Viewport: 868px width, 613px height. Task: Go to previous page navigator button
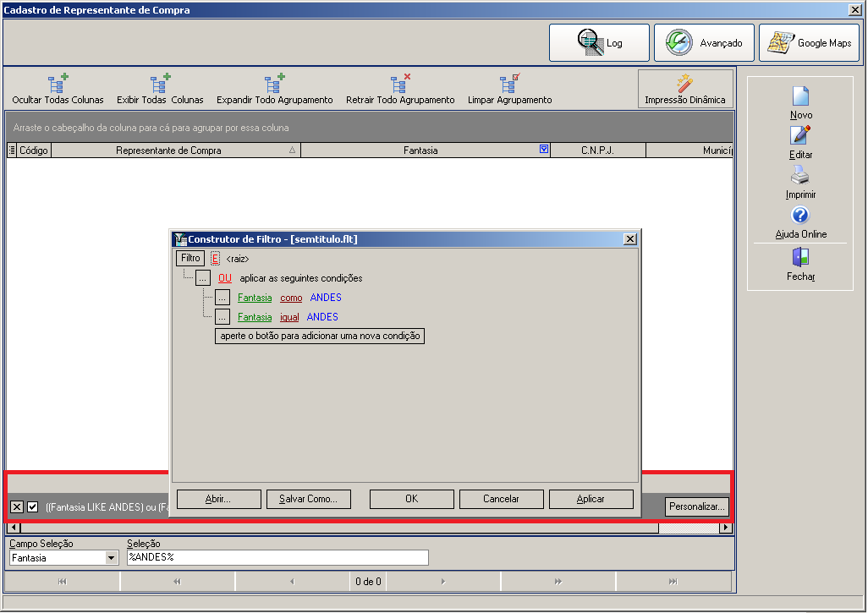click(x=177, y=582)
